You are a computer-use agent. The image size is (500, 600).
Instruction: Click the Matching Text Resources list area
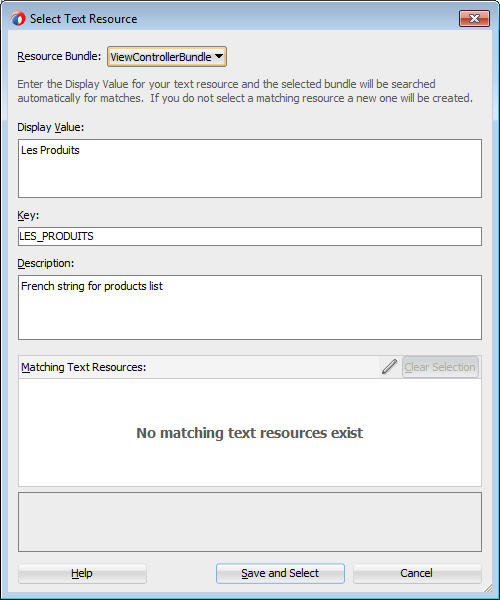(250, 432)
